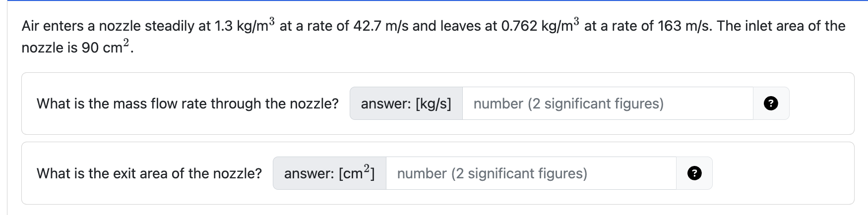868x215 pixels.
Task: Click the word 'nozzle?' in the mass flow question
Action: click(313, 104)
